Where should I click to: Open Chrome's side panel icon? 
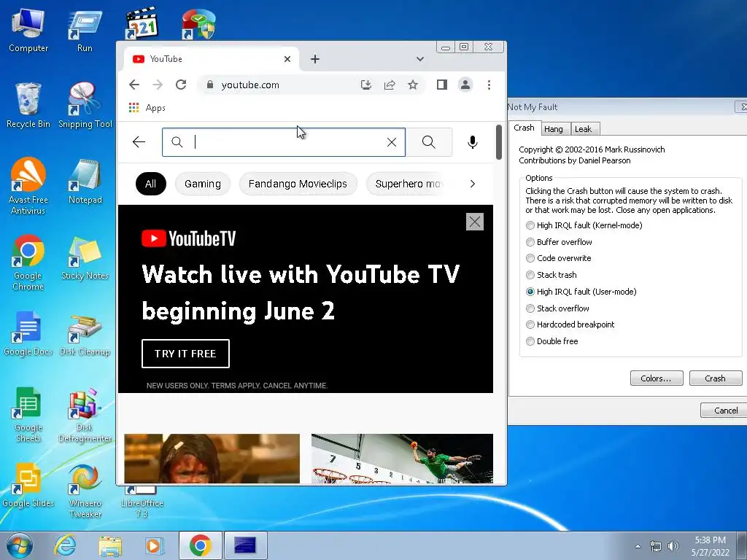tap(441, 85)
